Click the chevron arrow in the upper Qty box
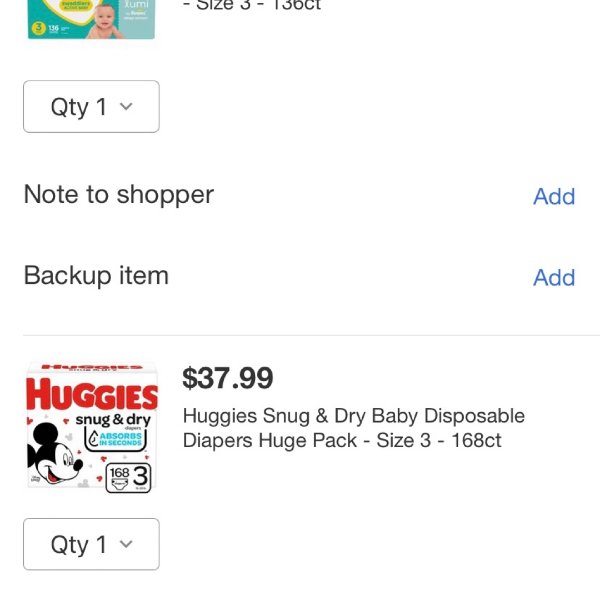The image size is (600, 600). point(126,106)
